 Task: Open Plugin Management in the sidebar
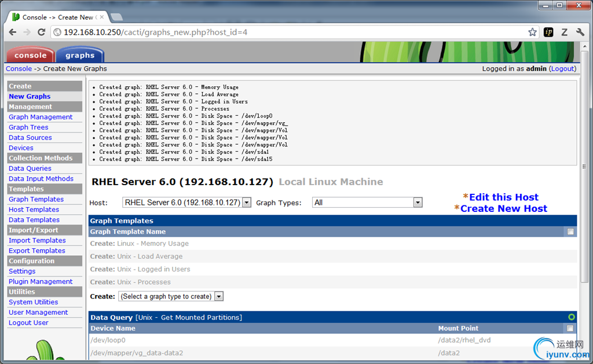pyautogui.click(x=41, y=282)
